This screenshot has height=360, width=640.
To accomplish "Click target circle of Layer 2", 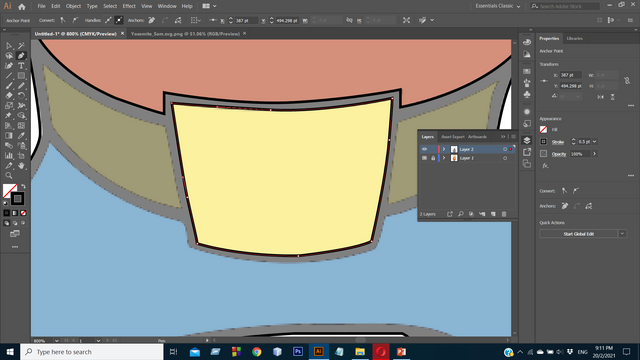I will tap(505, 149).
